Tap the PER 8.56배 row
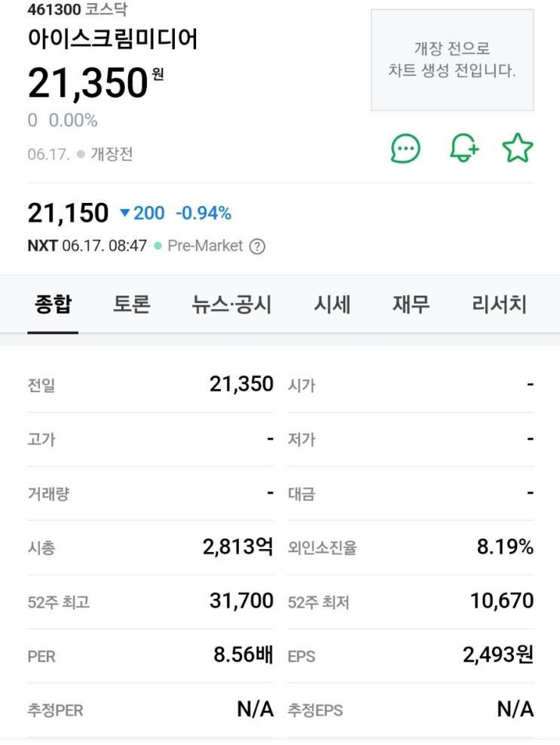Screen dimensions: 560x745 coord(151,655)
